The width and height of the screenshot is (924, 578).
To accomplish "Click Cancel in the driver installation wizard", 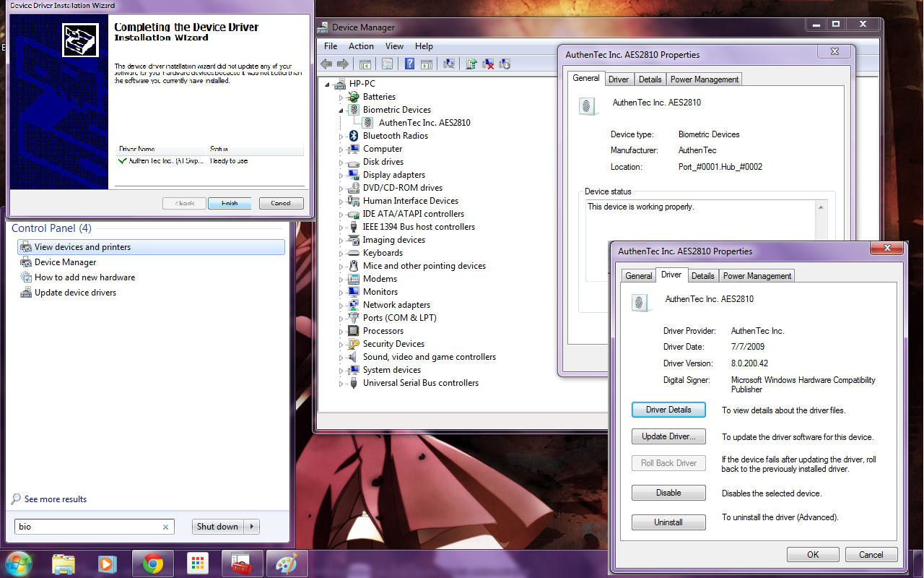I will click(281, 203).
